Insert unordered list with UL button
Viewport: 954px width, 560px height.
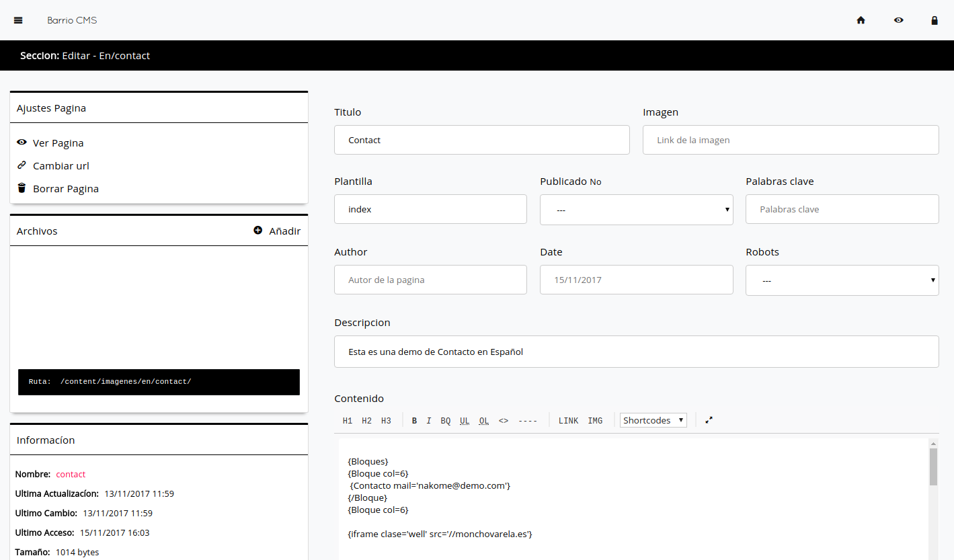coord(465,421)
